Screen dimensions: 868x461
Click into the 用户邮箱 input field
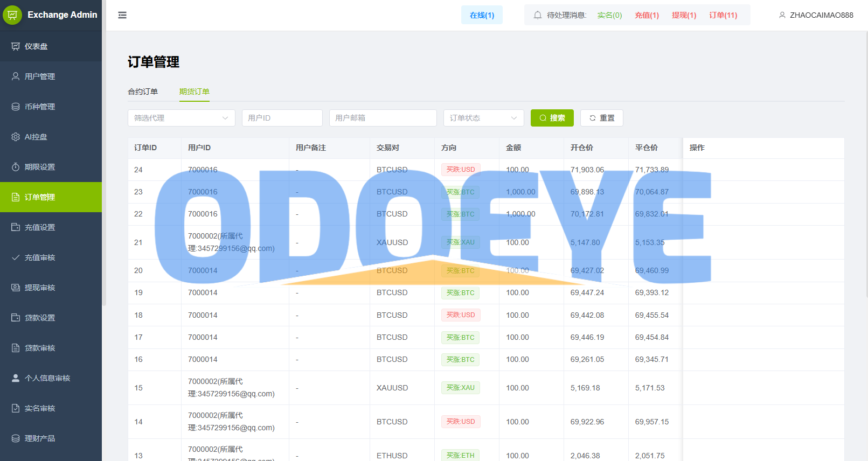[x=383, y=118]
